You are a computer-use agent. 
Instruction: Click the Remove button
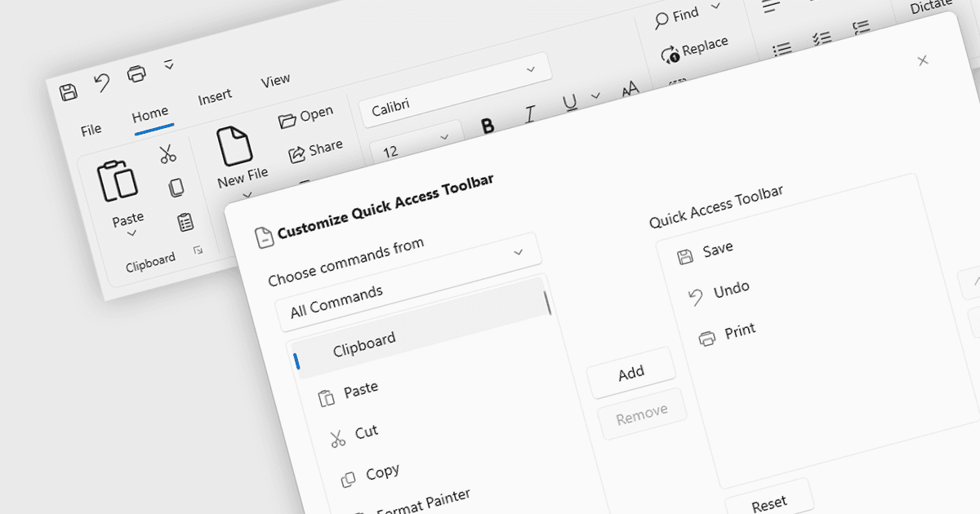tap(642, 416)
